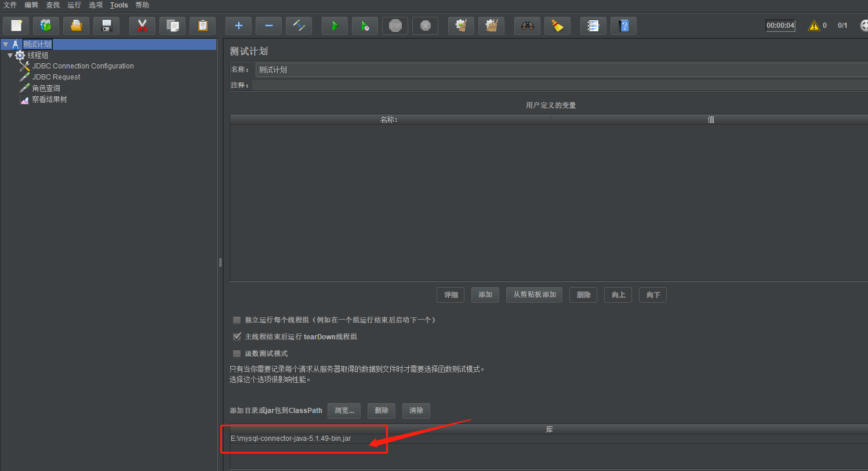
Task: Click the 0/1 thread count indicator
Action: (842, 26)
